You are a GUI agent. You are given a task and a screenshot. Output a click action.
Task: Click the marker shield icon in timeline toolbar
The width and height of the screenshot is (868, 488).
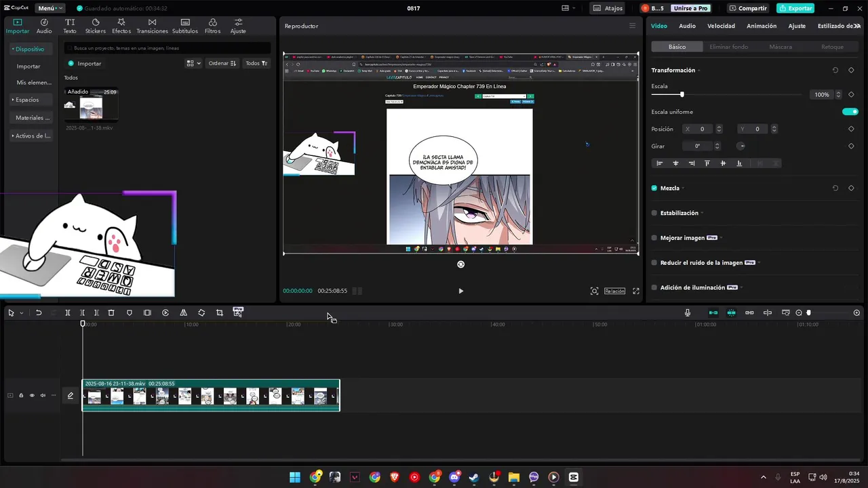pyautogui.click(x=130, y=312)
